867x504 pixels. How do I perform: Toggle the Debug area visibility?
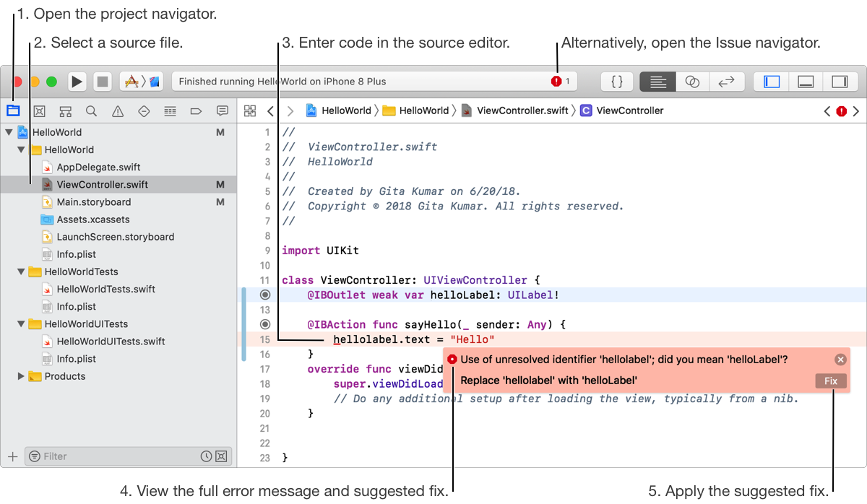coord(806,82)
